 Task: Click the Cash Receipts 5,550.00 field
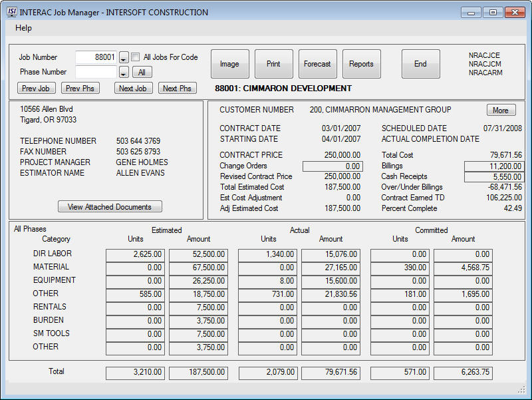pos(494,177)
